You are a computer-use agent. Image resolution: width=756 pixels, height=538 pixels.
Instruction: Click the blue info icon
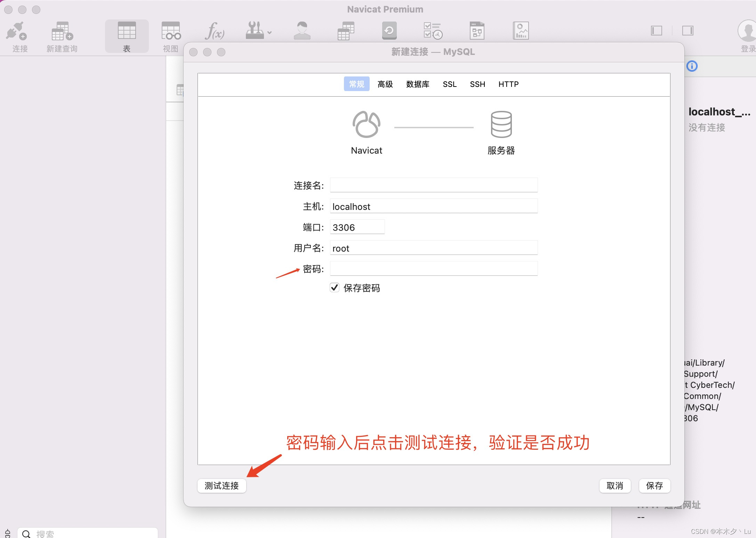pyautogui.click(x=692, y=66)
